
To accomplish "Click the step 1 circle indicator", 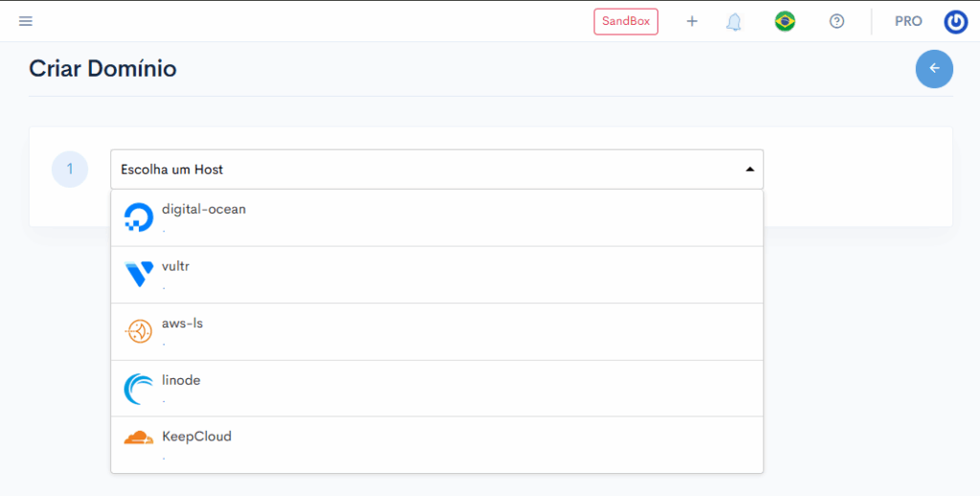I will click(x=69, y=169).
